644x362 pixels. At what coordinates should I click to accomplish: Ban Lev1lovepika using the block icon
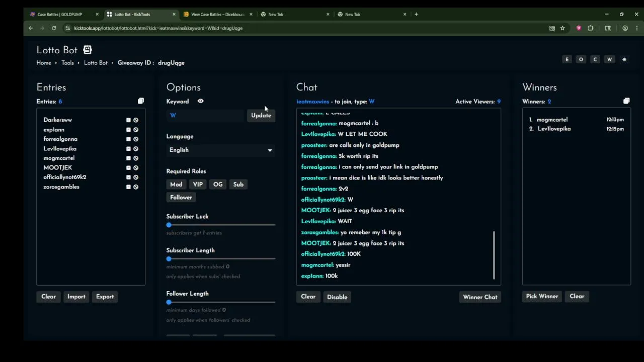coord(136,149)
